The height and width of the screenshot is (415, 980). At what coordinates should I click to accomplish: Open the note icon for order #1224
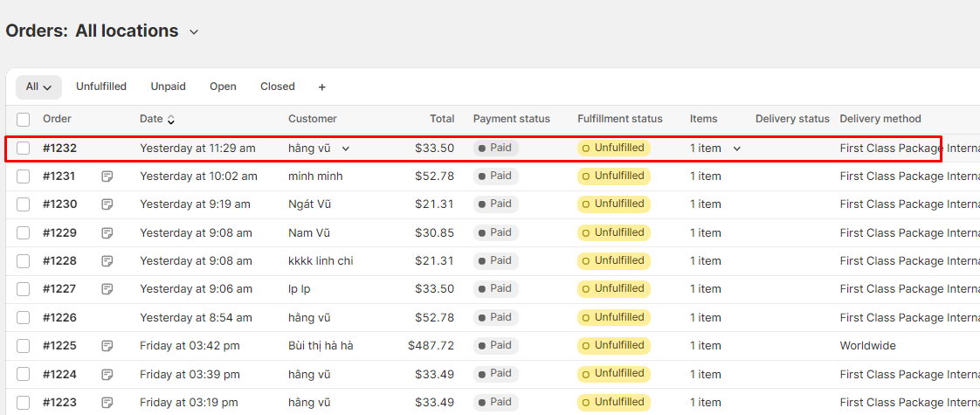coord(107,375)
